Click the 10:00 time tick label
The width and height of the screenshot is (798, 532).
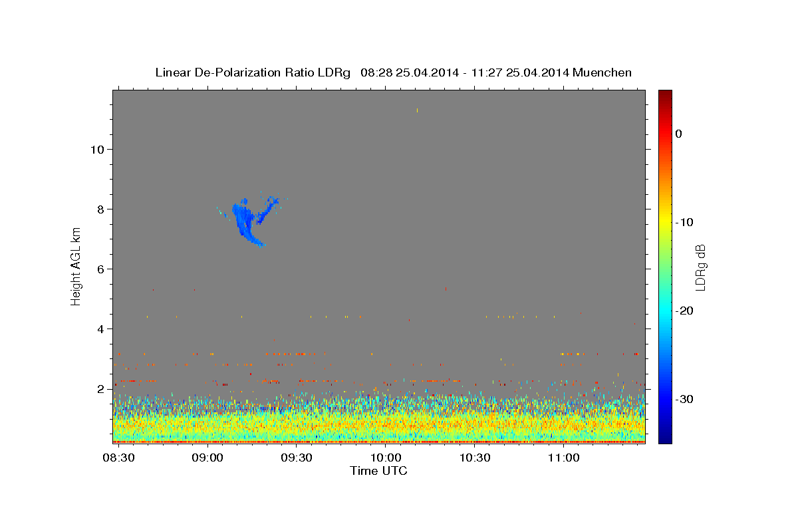coord(385,458)
